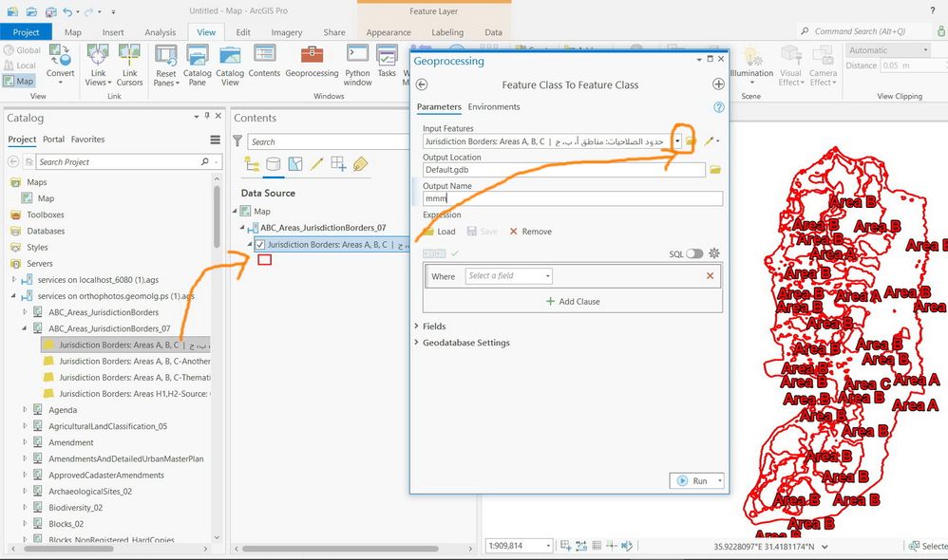The height and width of the screenshot is (560, 948).
Task: Click Add Clause button
Action: [x=573, y=302]
